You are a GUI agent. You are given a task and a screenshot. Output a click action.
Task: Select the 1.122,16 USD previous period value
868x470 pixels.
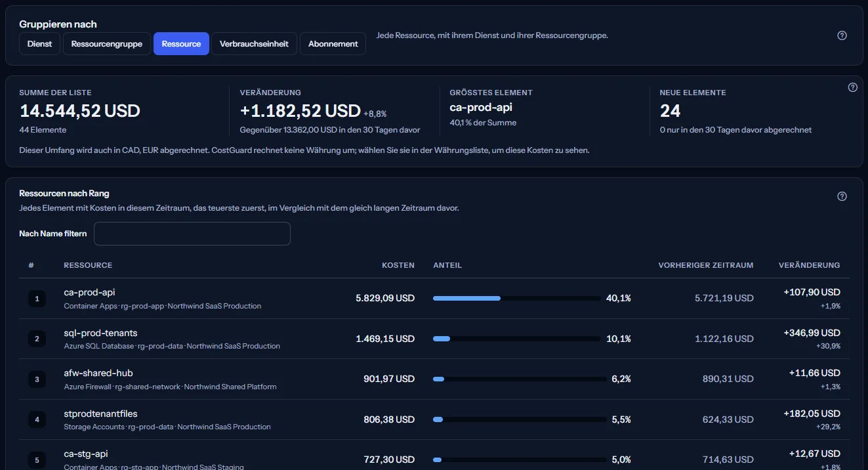click(724, 339)
